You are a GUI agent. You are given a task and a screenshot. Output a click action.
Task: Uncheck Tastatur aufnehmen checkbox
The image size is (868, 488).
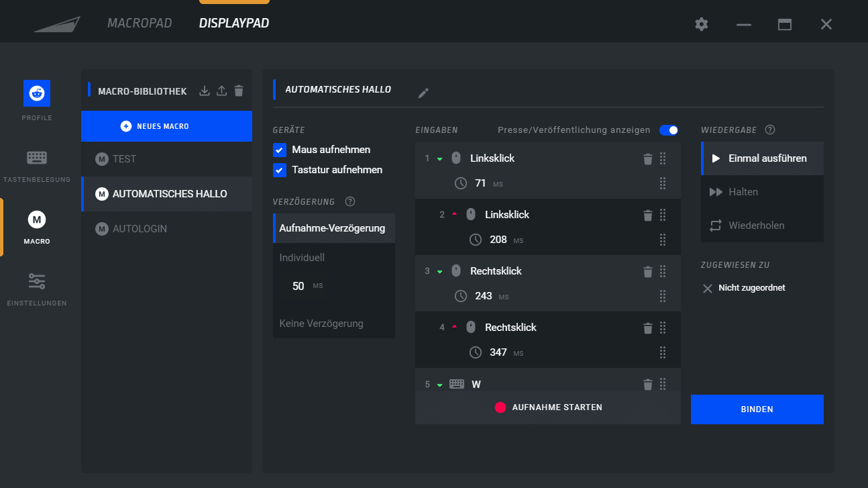coord(280,170)
